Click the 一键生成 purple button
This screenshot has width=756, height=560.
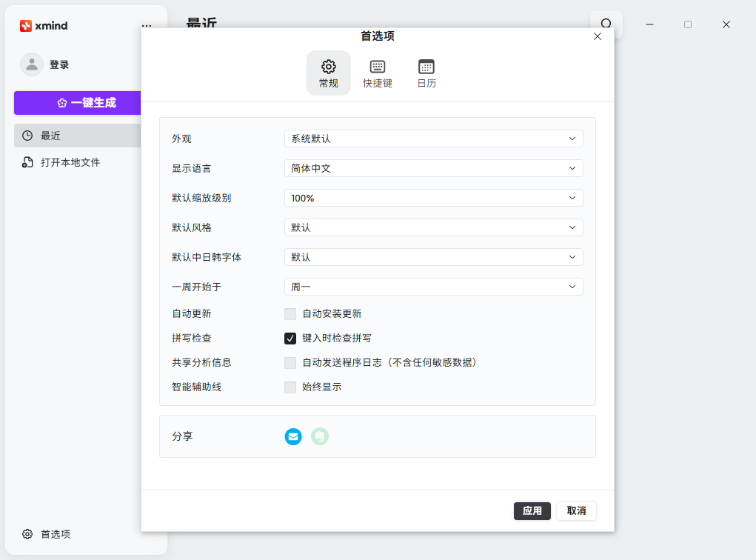click(x=78, y=103)
